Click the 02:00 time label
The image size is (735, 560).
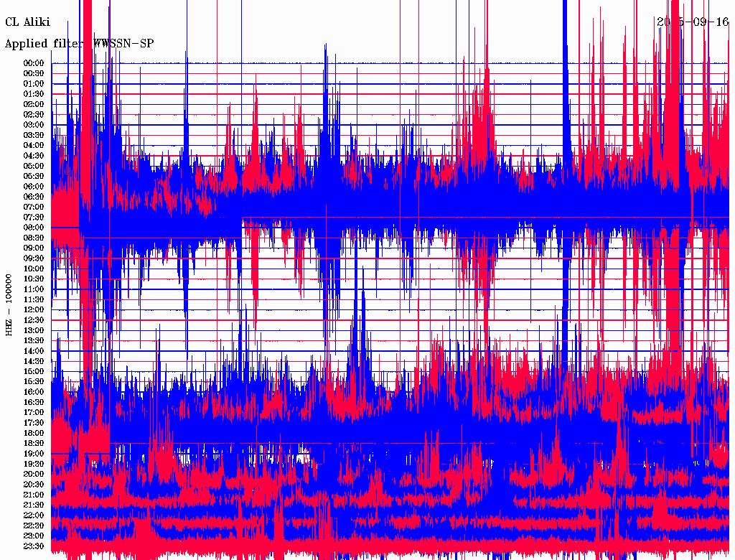pos(34,105)
